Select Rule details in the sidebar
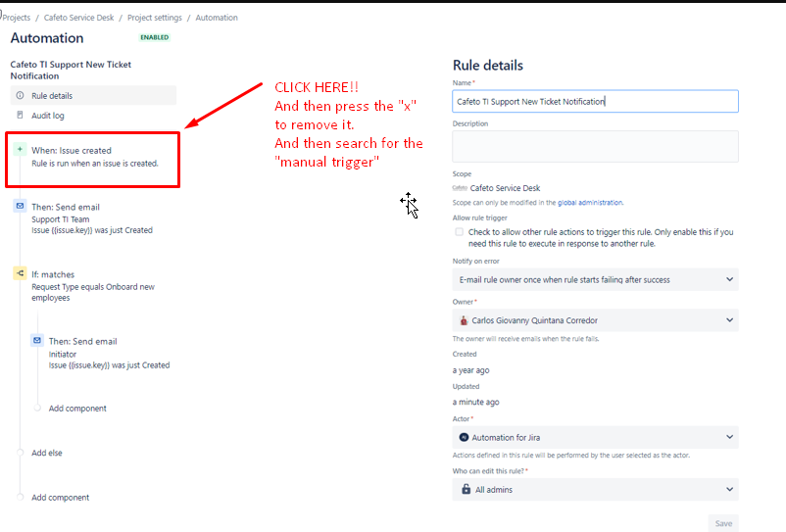786x532 pixels. tap(93, 95)
